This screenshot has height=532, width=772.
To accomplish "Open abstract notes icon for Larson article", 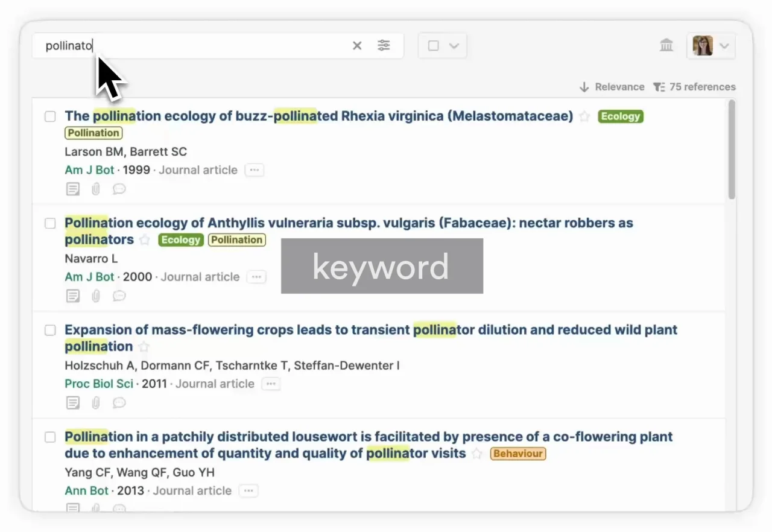I will coord(72,189).
